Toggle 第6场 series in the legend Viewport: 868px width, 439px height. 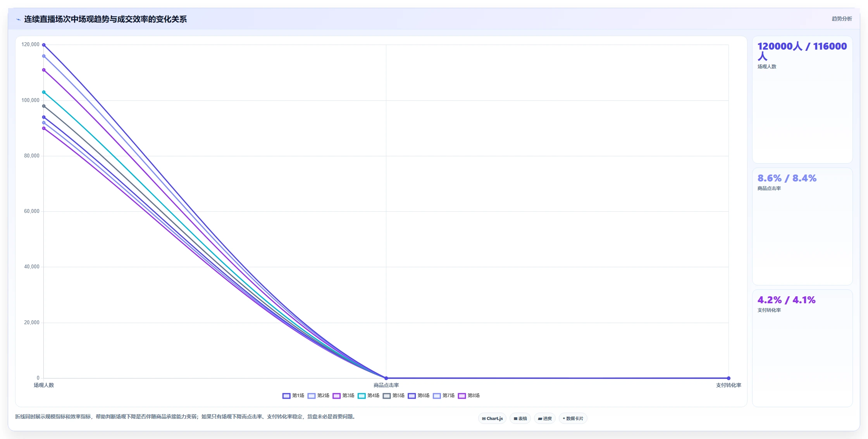coord(419,396)
